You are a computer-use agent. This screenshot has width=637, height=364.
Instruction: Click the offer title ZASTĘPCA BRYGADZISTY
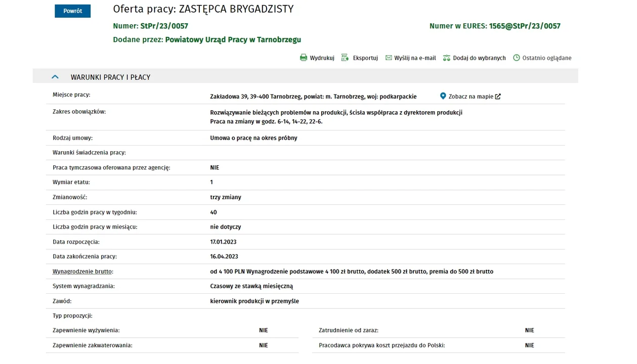[x=236, y=9]
